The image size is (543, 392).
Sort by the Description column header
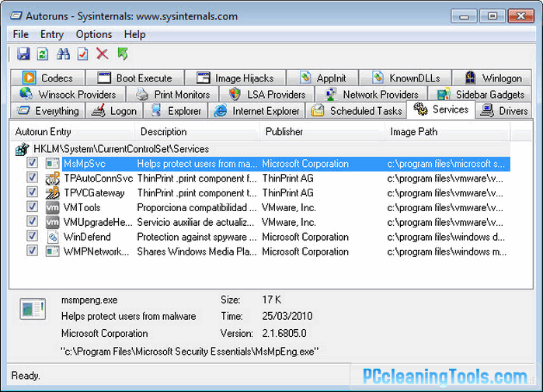click(197, 132)
